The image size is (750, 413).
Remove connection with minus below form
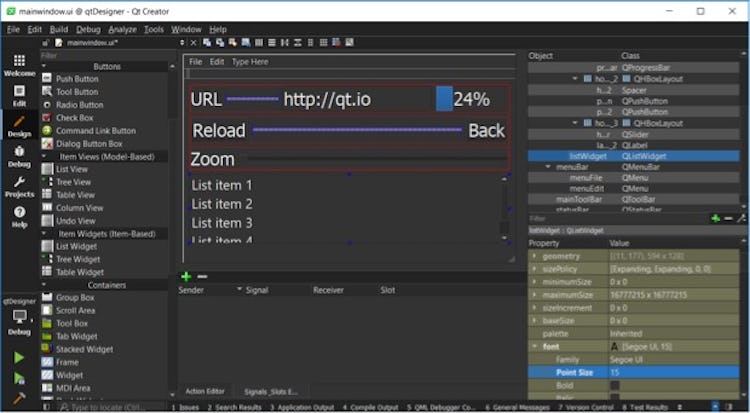click(202, 277)
